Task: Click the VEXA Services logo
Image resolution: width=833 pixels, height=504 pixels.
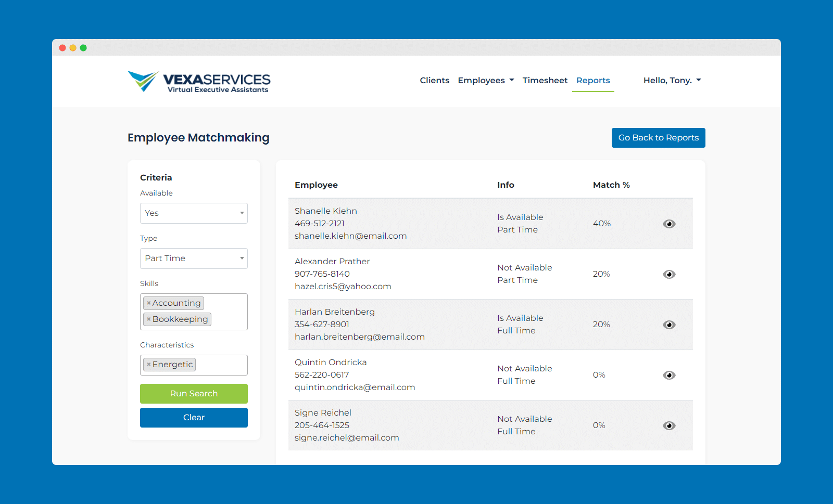Action: (x=199, y=81)
